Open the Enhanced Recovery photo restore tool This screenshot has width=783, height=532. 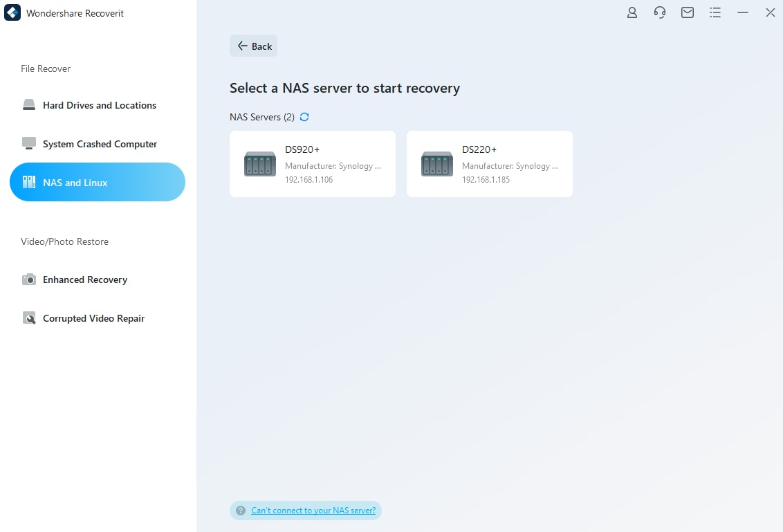point(84,279)
